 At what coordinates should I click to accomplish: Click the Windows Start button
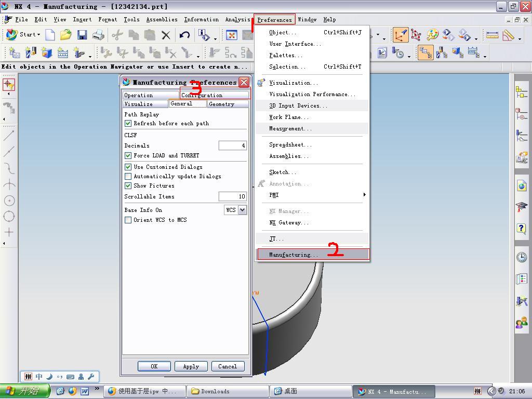[24, 391]
